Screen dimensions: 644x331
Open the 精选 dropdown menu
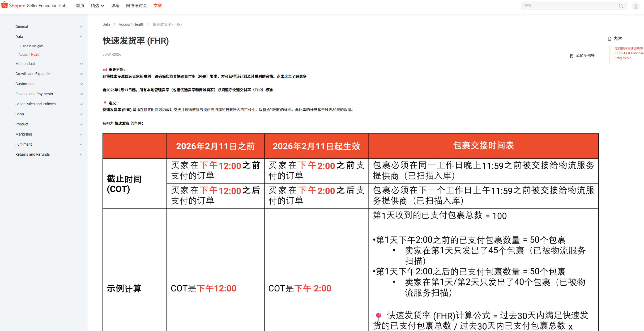coord(97,6)
